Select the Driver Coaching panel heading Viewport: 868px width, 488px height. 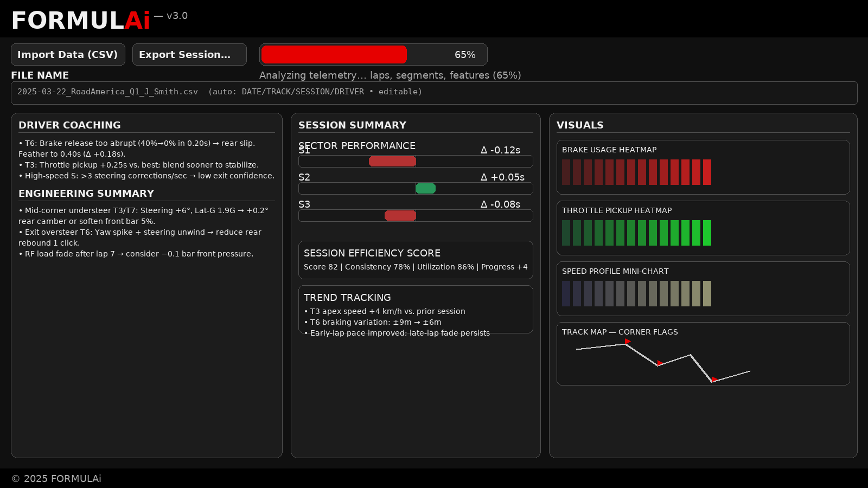pos(69,125)
